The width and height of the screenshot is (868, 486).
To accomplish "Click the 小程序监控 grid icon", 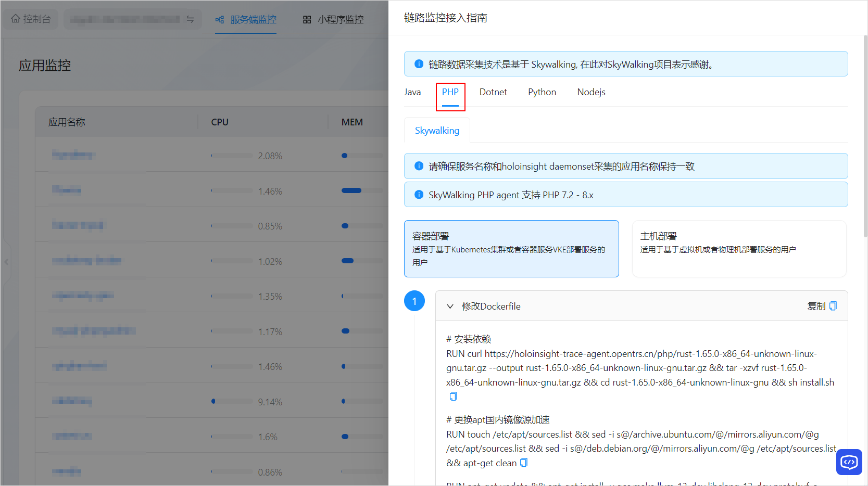I will tap(307, 19).
